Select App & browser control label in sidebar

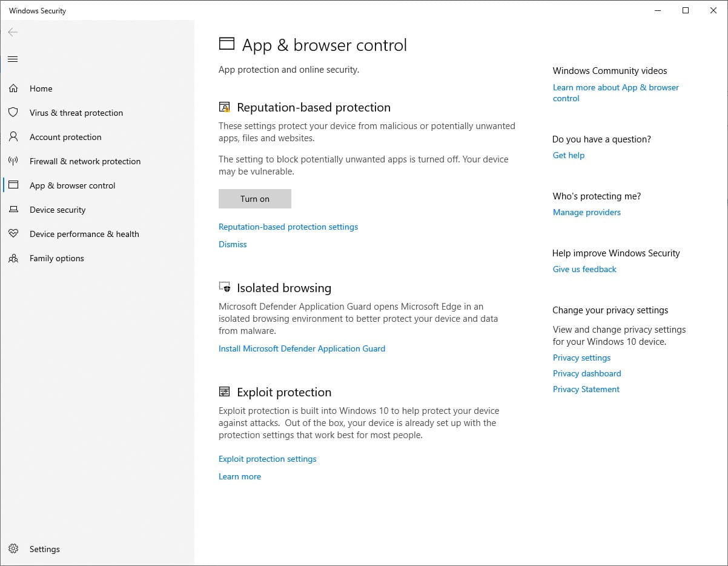click(x=72, y=185)
